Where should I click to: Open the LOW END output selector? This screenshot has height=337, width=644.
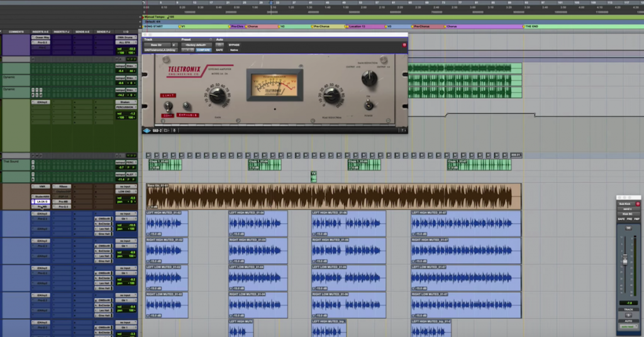coord(125,191)
